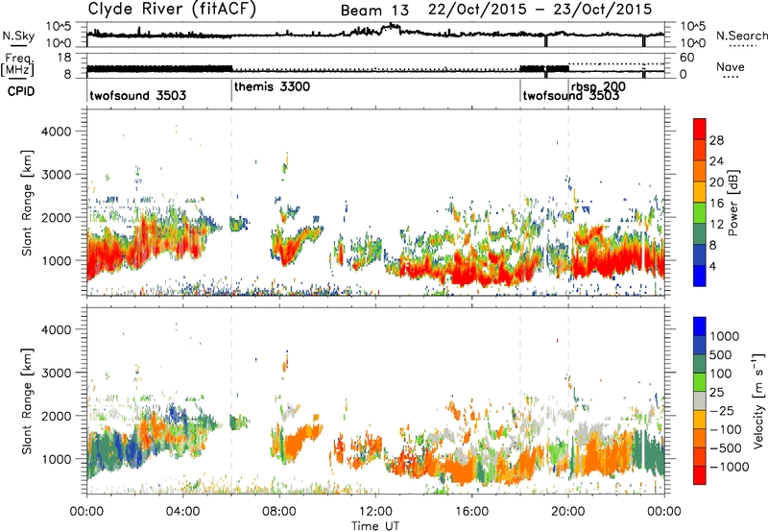Click the CPID label
The height and width of the screenshot is (532, 768).
21,91
